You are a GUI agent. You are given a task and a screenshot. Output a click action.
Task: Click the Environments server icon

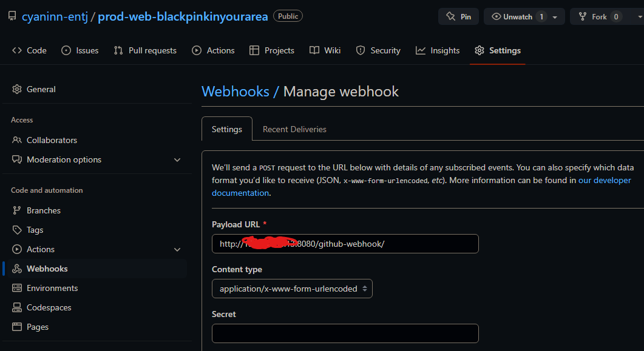point(17,288)
